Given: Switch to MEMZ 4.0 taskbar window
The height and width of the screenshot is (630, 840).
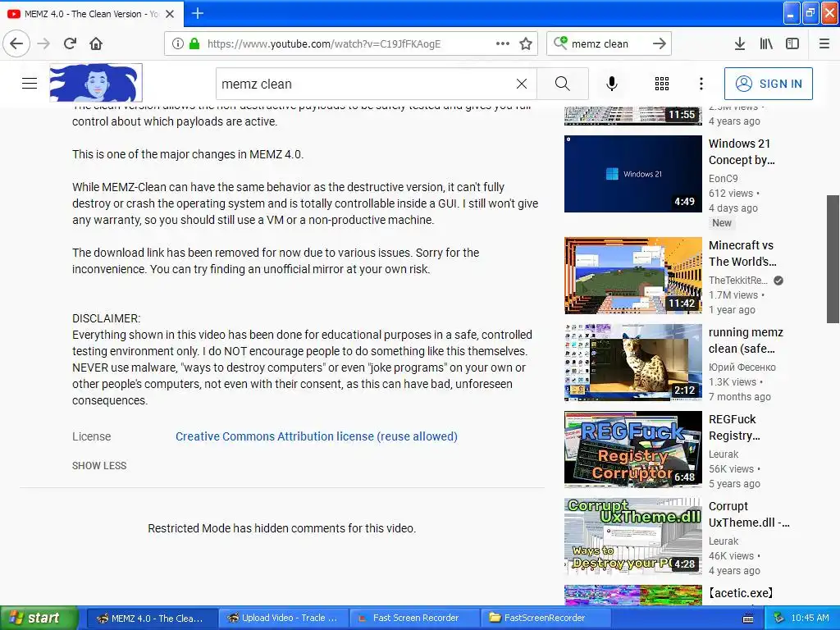Looking at the screenshot, I should click(x=150, y=619).
